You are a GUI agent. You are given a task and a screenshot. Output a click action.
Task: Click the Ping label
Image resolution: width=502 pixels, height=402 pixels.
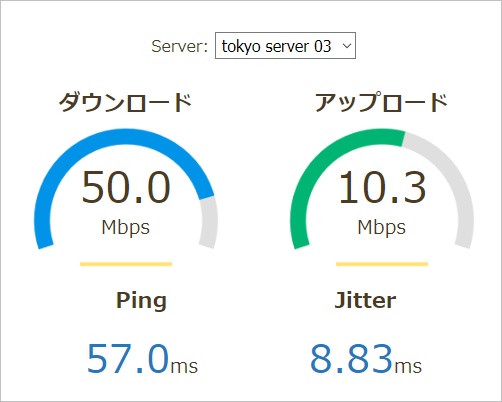(x=141, y=301)
